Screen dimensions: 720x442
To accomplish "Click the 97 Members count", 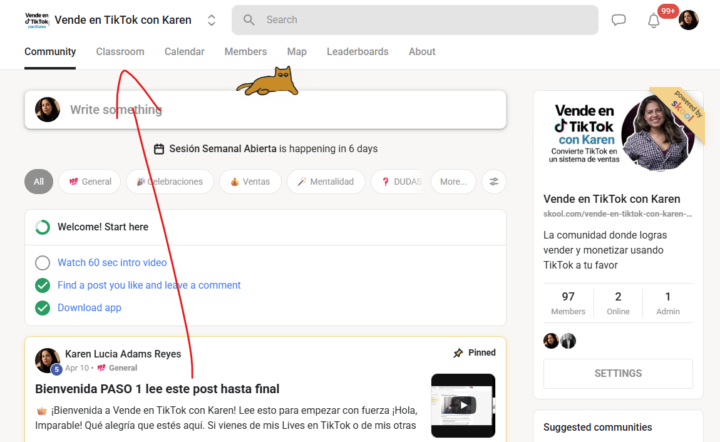I will (568, 303).
